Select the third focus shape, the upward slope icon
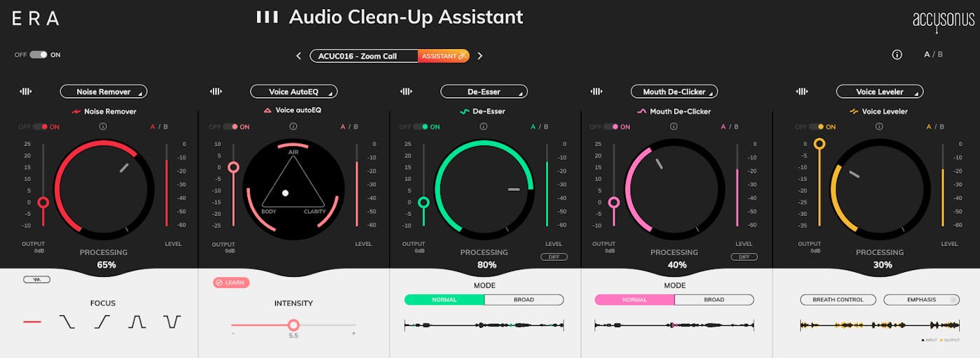 click(x=102, y=322)
